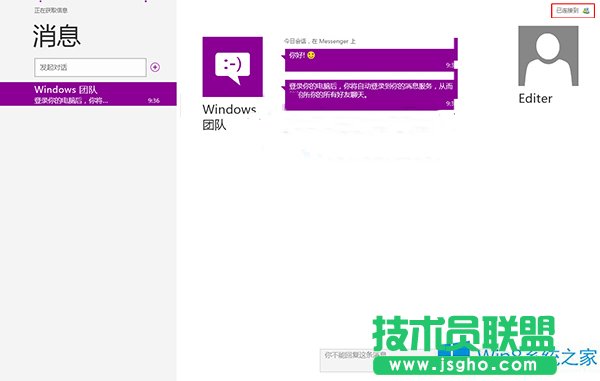Click the long login message bubble

tap(371, 94)
